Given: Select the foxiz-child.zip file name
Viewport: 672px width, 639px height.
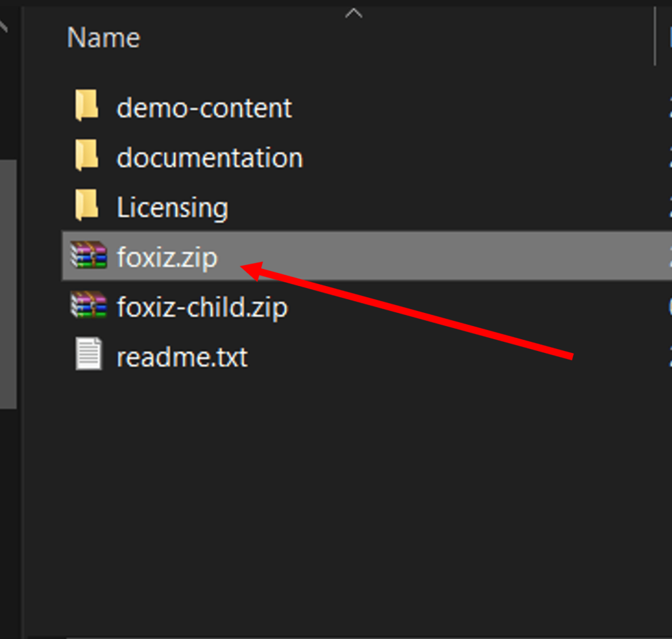Looking at the screenshot, I should (x=202, y=307).
